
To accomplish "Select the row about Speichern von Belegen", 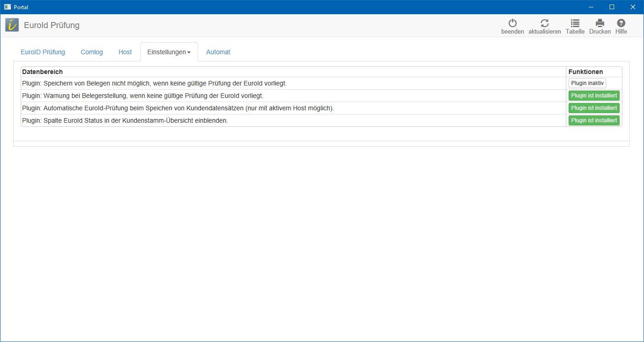I will pos(154,83).
